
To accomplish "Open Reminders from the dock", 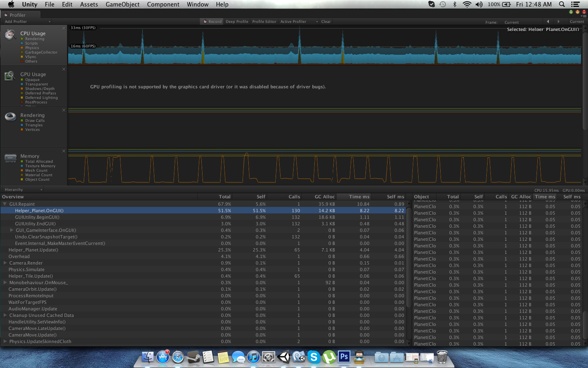I will pos(208,357).
